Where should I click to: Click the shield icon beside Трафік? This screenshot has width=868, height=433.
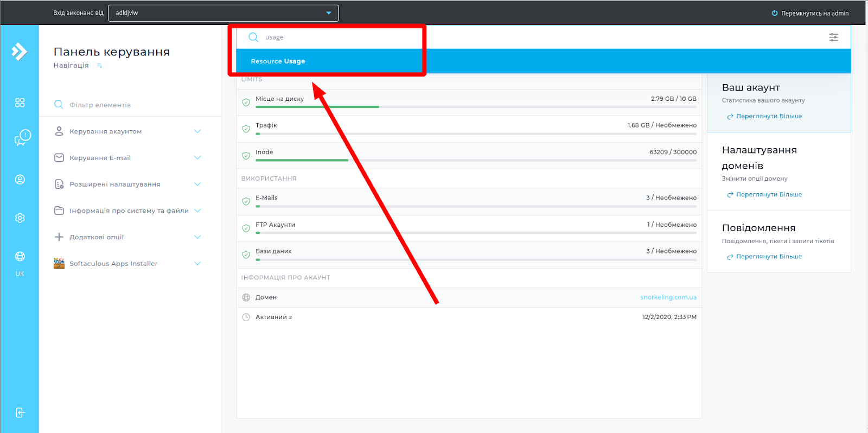pos(246,129)
